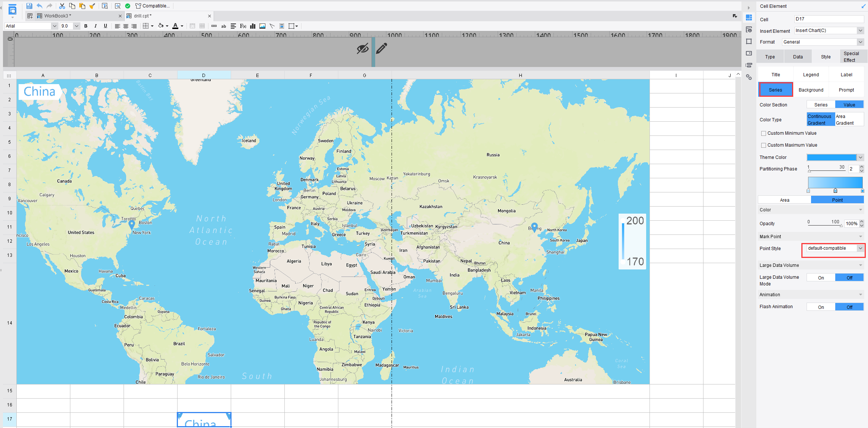Insert a formula with the F(x) icon
This screenshot has width=868, height=428.
[x=243, y=26]
